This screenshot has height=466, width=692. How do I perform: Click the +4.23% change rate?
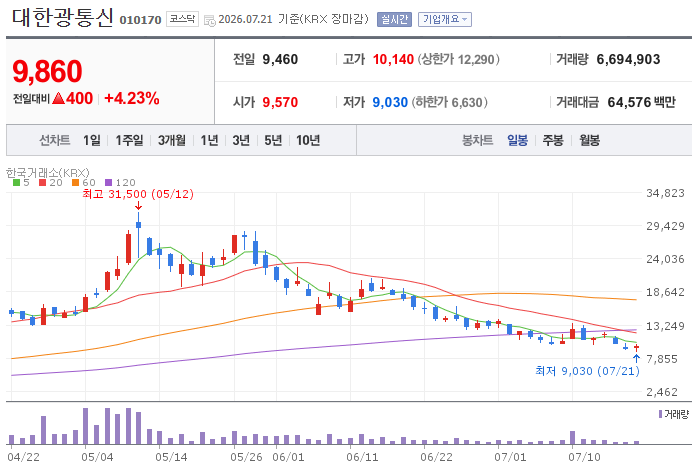click(132, 98)
